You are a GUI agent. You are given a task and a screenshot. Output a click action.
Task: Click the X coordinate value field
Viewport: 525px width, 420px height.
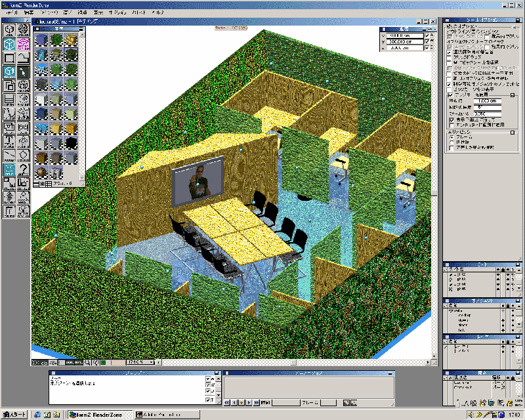tap(404, 35)
